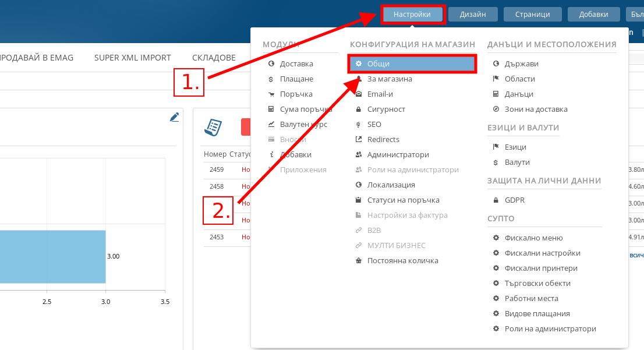Screen dimensions: 644x350
Task: Click the pencil edit icon on chart panel
Action: tap(174, 118)
